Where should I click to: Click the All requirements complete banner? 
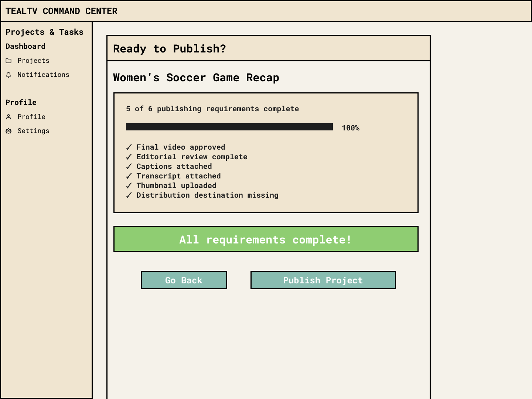pyautogui.click(x=266, y=239)
